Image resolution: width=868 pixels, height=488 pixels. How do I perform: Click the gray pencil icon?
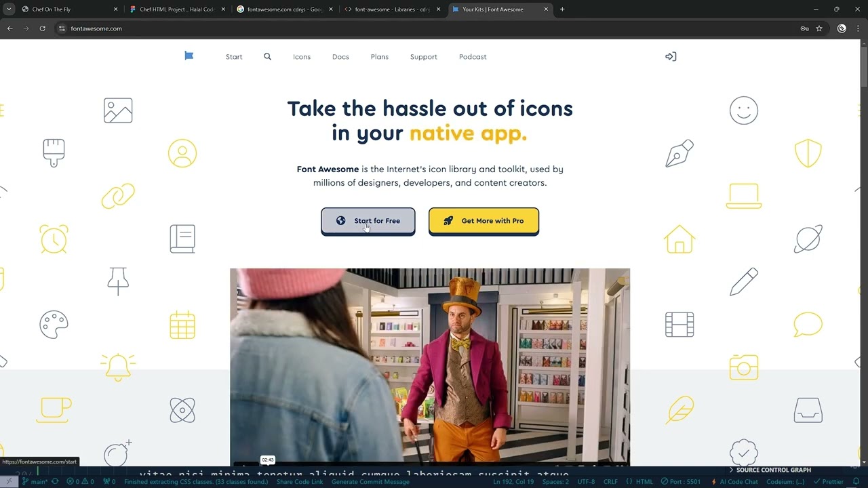[744, 281]
